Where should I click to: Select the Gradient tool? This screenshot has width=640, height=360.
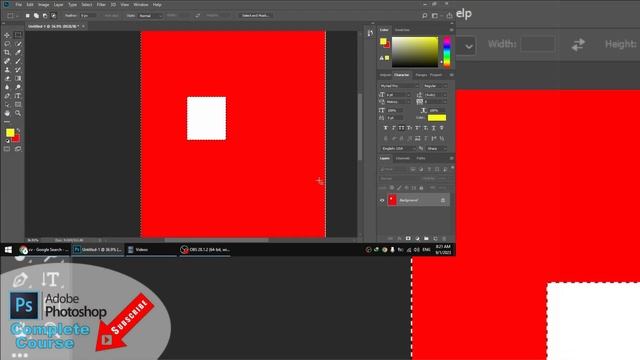pyautogui.click(x=18, y=78)
